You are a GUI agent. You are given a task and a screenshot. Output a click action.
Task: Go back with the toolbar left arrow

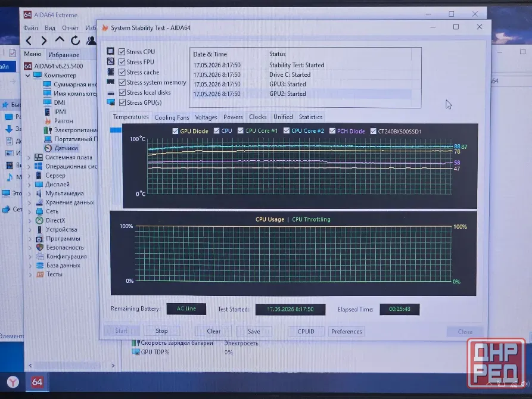[29, 40]
